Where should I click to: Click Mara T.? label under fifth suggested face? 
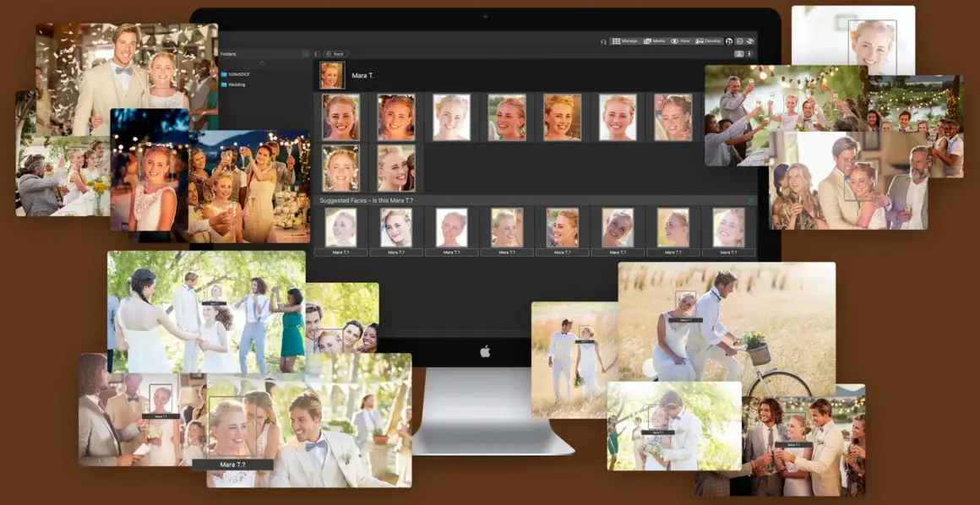[563, 252]
